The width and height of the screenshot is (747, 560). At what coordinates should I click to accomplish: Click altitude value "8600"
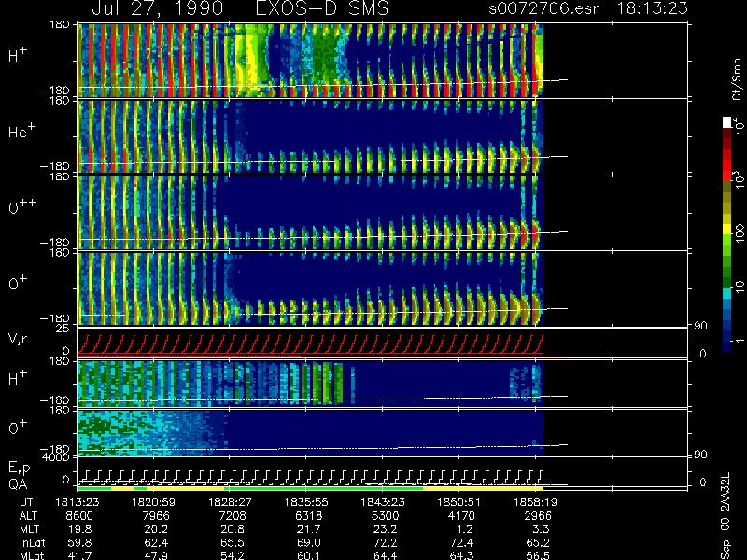tap(79, 516)
